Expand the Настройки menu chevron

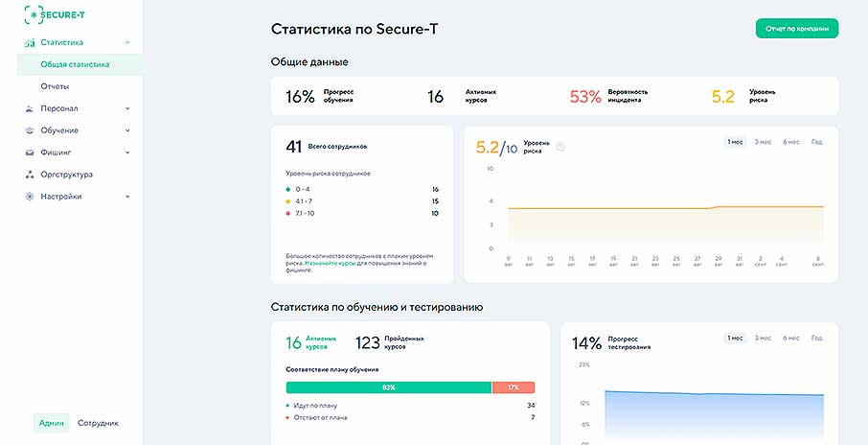pyautogui.click(x=127, y=197)
